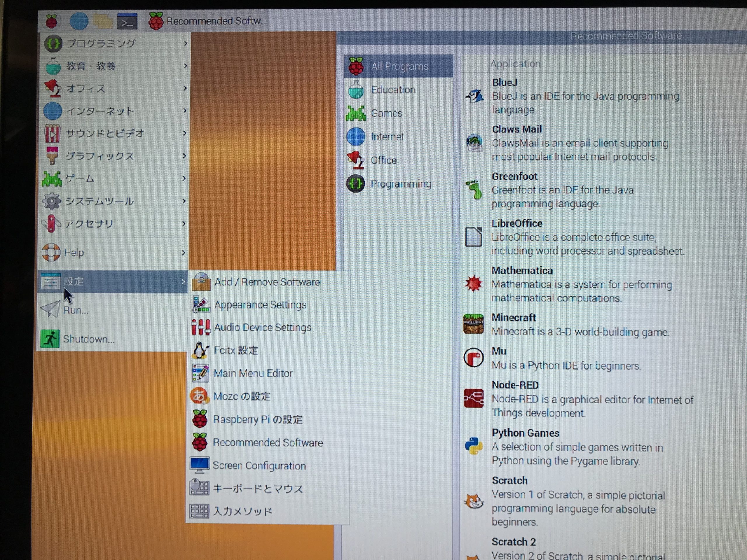This screenshot has height=560, width=747.
Task: Expand the システムツール submenu arrow
Action: click(x=184, y=201)
